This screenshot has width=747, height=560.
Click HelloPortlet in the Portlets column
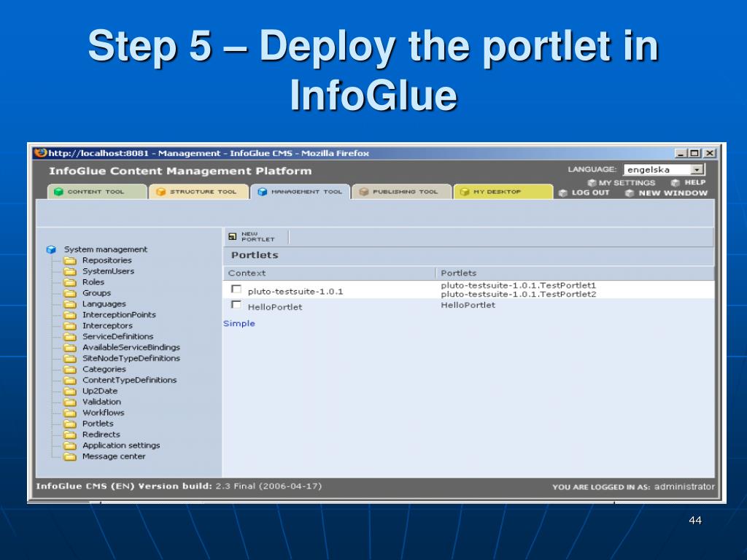pyautogui.click(x=468, y=306)
